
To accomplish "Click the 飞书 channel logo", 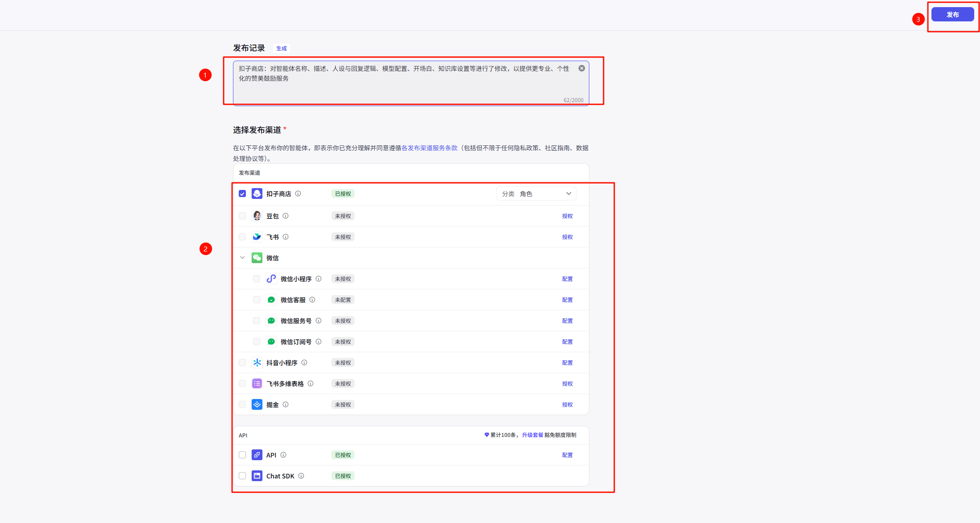I will [257, 237].
